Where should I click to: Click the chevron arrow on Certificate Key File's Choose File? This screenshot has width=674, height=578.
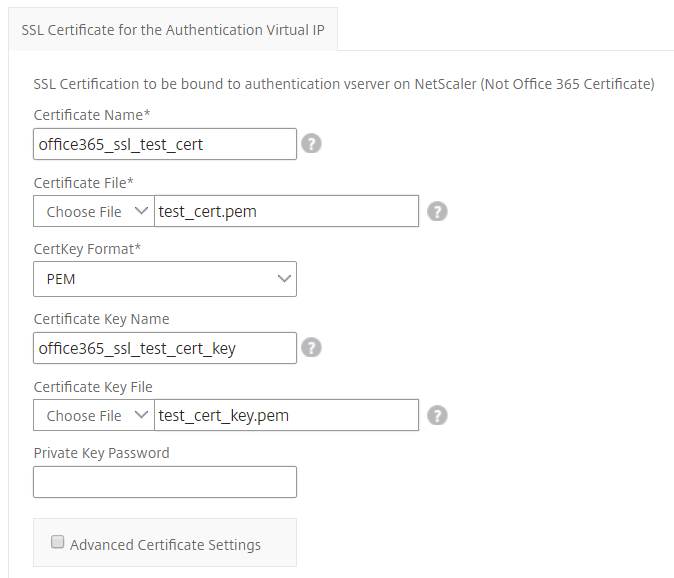(x=141, y=415)
